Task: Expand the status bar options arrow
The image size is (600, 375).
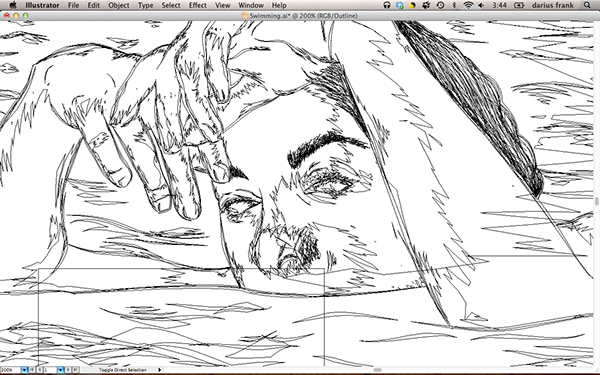Action: click(x=160, y=370)
